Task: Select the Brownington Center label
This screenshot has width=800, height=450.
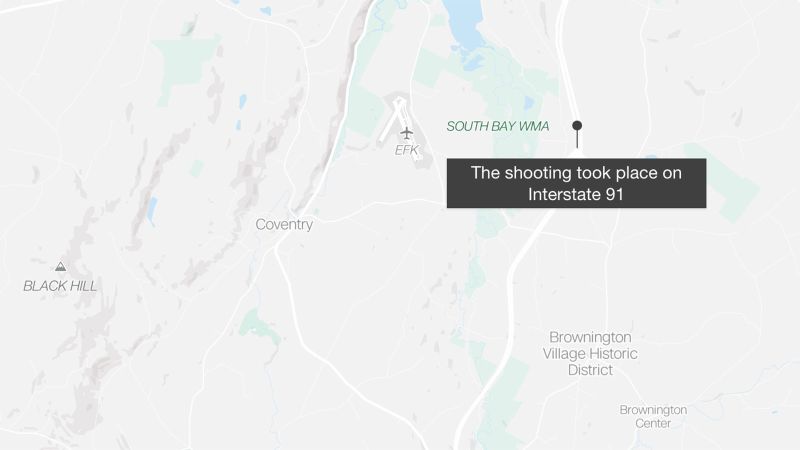Action: pyautogui.click(x=653, y=416)
